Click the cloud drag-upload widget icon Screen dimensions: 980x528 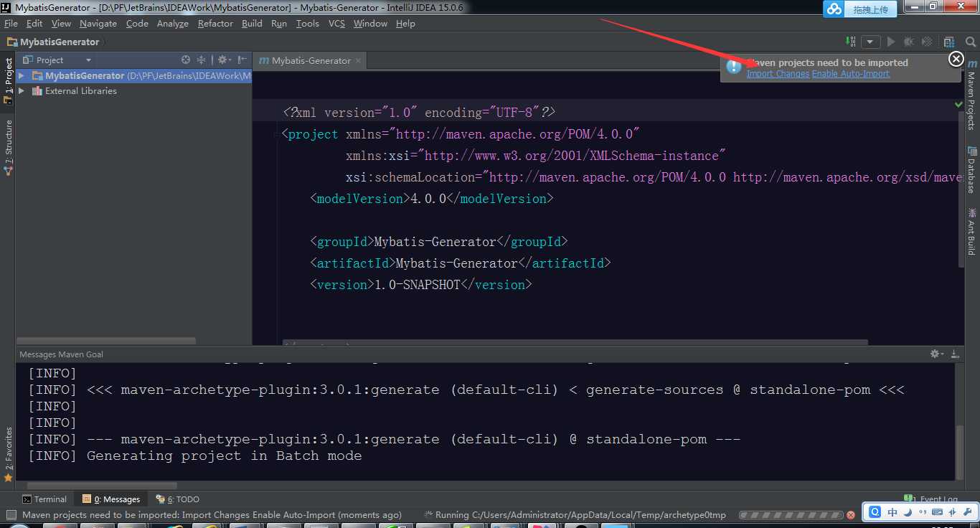[834, 9]
